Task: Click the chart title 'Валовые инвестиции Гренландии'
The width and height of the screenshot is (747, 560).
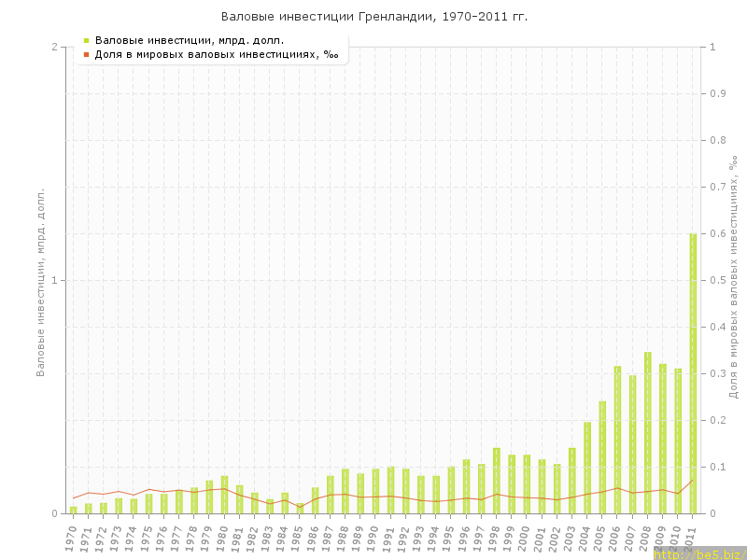Action: coord(373,17)
